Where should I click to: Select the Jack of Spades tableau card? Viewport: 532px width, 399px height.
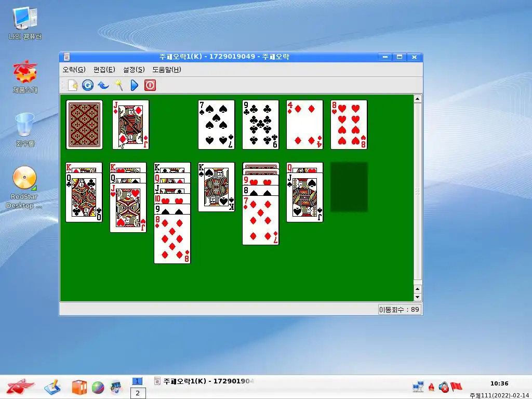click(x=304, y=197)
